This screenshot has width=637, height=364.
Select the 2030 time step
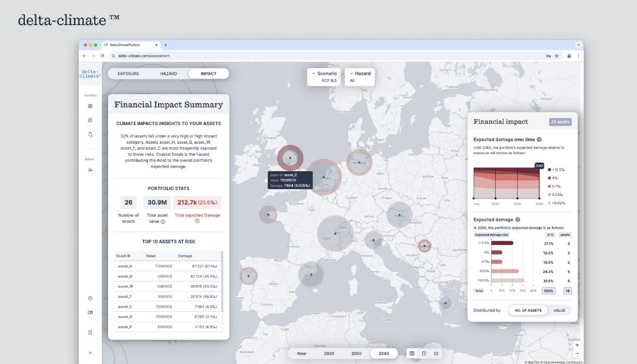pos(329,354)
